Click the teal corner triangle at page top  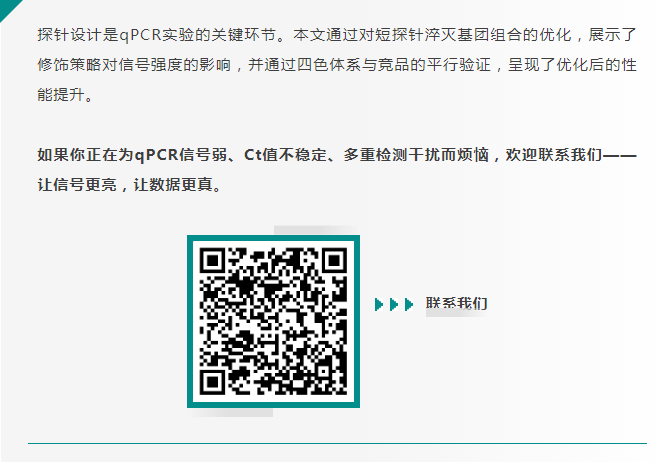point(9,8)
